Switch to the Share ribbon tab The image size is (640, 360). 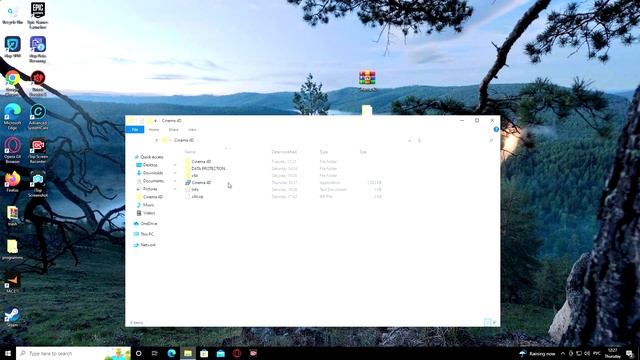(173, 129)
